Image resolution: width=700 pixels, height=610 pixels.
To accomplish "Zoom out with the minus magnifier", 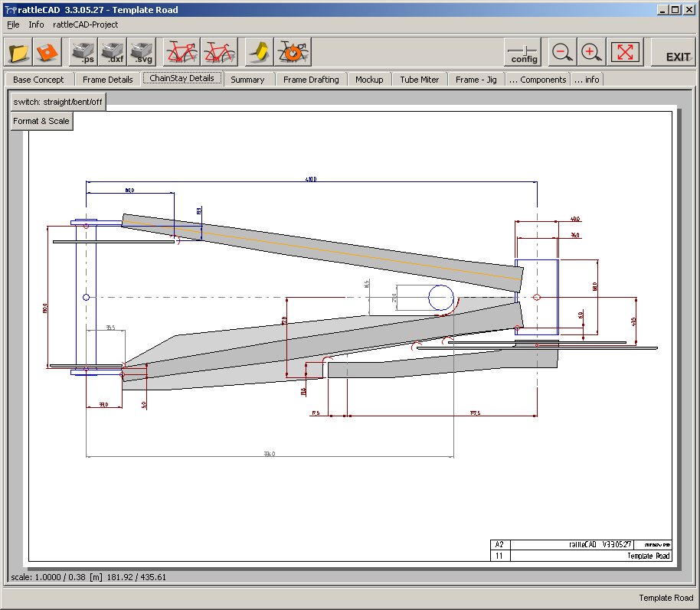I will click(562, 52).
